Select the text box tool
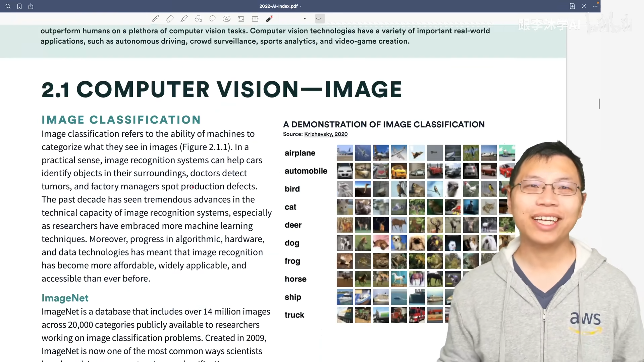 click(255, 19)
